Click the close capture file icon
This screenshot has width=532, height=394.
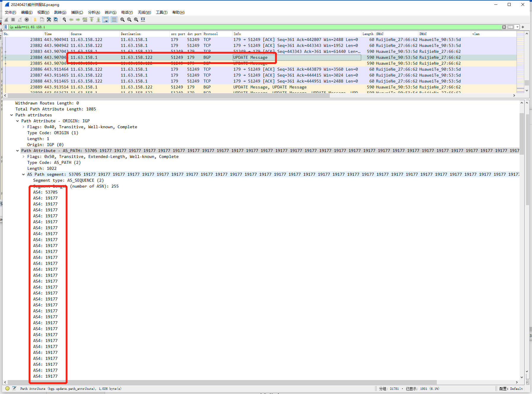49,20
